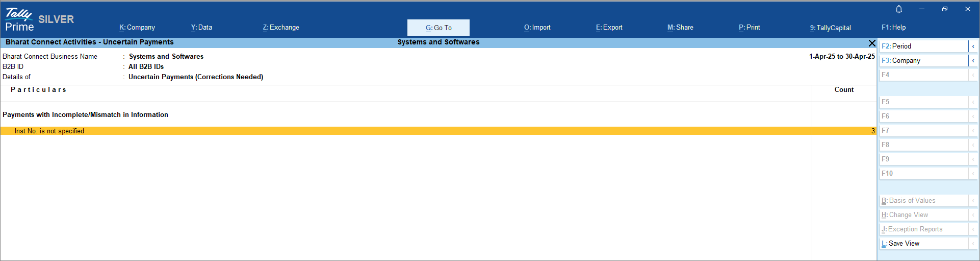This screenshot has height=261, width=980.
Task: Open the Exchange menu
Action: pyautogui.click(x=281, y=28)
